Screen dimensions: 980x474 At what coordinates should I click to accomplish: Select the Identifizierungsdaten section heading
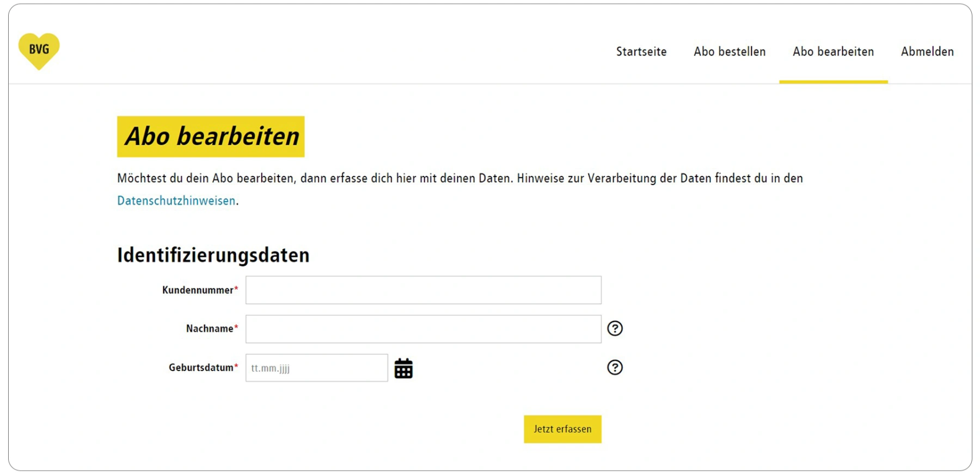(213, 255)
